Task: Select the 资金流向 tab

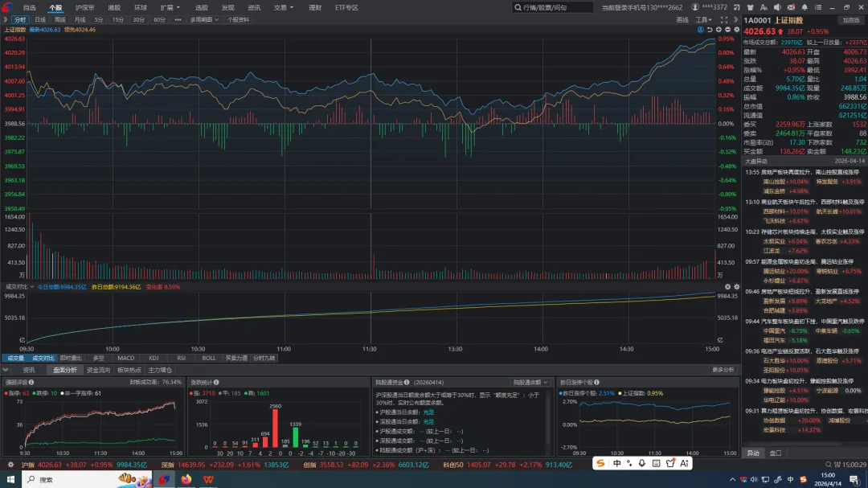Action: pyautogui.click(x=98, y=370)
